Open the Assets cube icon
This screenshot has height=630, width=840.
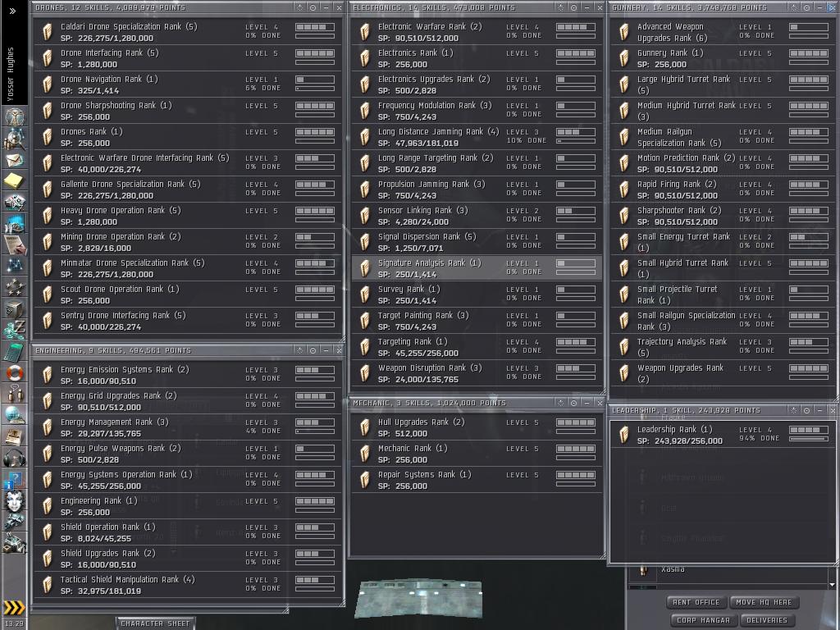point(15,308)
